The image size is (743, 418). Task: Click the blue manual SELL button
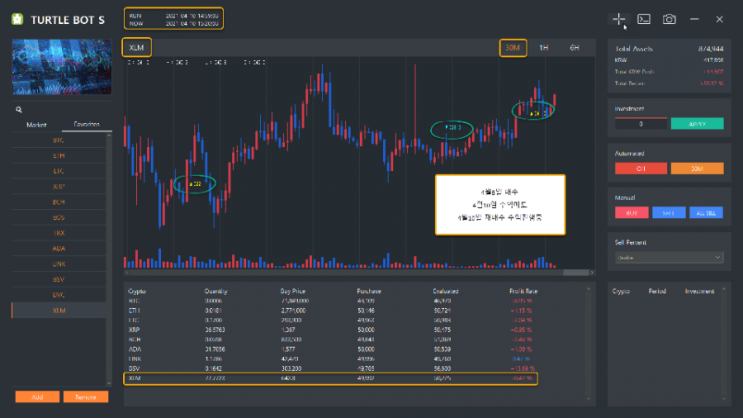click(x=669, y=213)
